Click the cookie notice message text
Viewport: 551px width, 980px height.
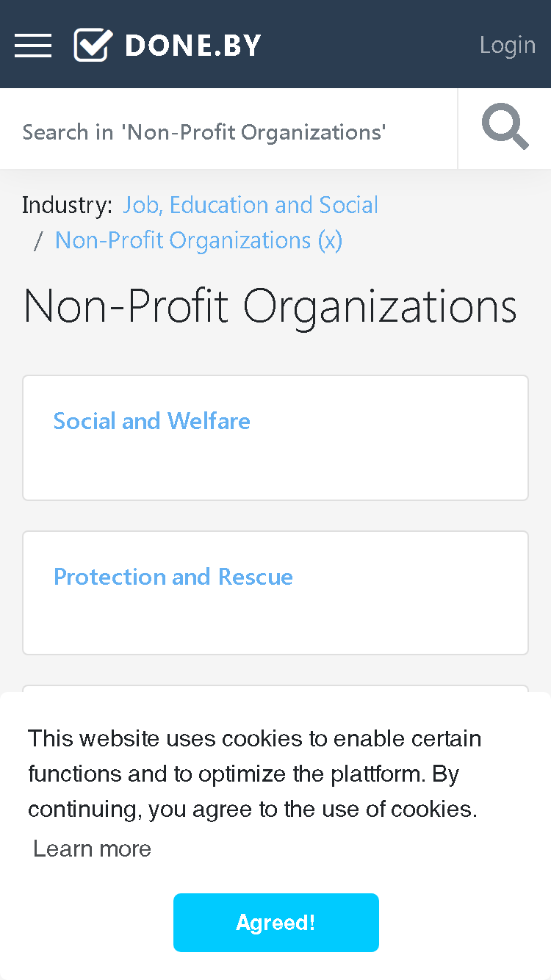click(x=255, y=774)
